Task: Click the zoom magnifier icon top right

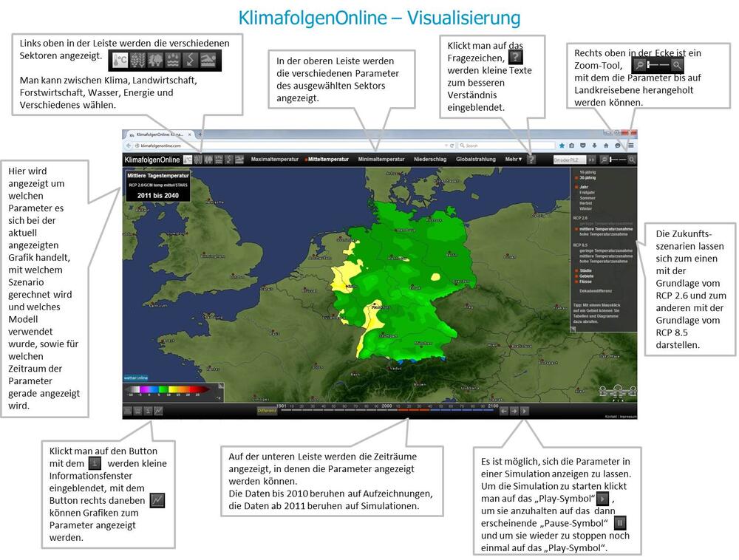Action: click(x=632, y=159)
